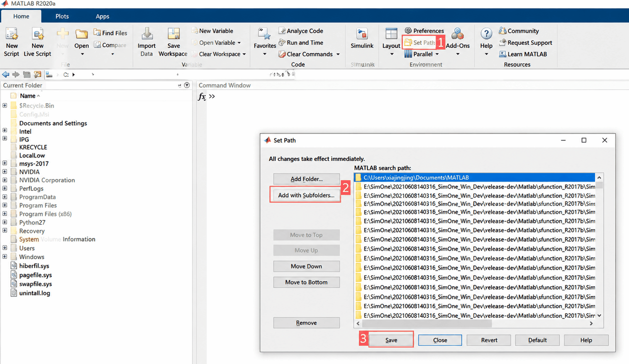Click Find Files in File section

coord(110,33)
